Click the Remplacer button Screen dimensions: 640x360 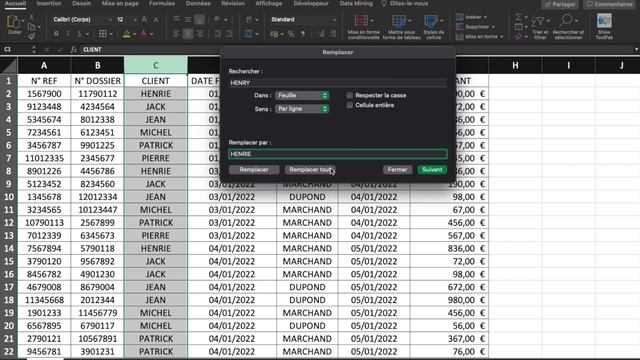click(254, 169)
